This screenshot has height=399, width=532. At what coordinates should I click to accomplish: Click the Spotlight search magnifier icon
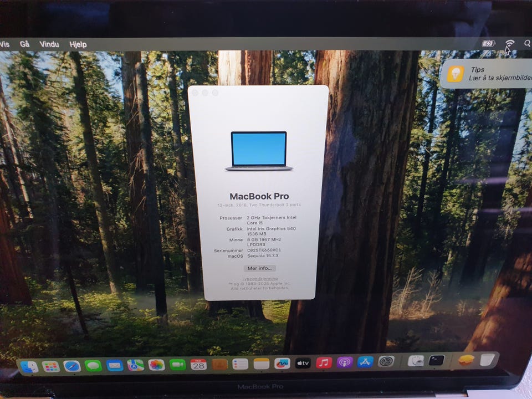[x=528, y=43]
